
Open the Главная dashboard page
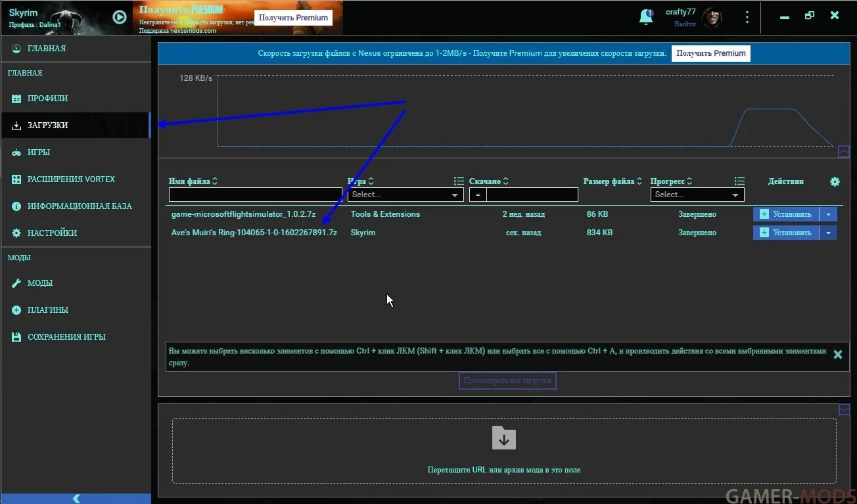pyautogui.click(x=76, y=48)
